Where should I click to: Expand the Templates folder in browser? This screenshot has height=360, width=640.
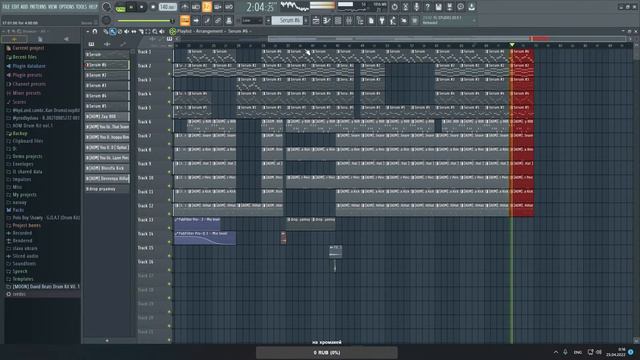point(20,279)
